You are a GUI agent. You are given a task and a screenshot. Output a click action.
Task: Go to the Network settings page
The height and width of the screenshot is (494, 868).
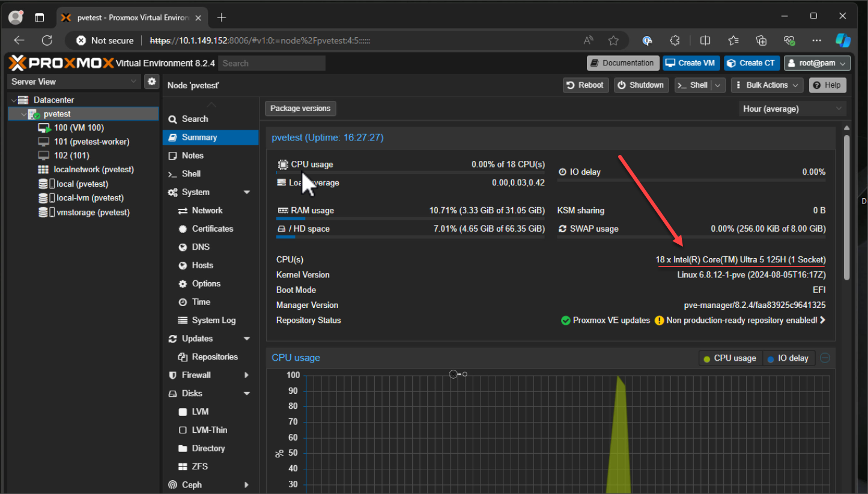207,211
